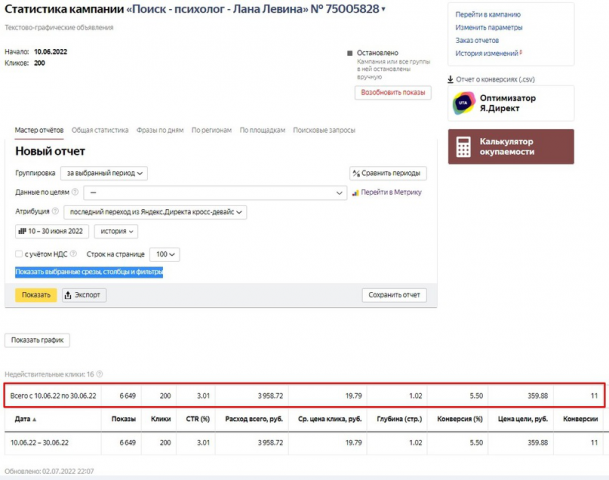609x480 pixels.
Task: Open the Изменить параметры link
Action: [x=489, y=27]
